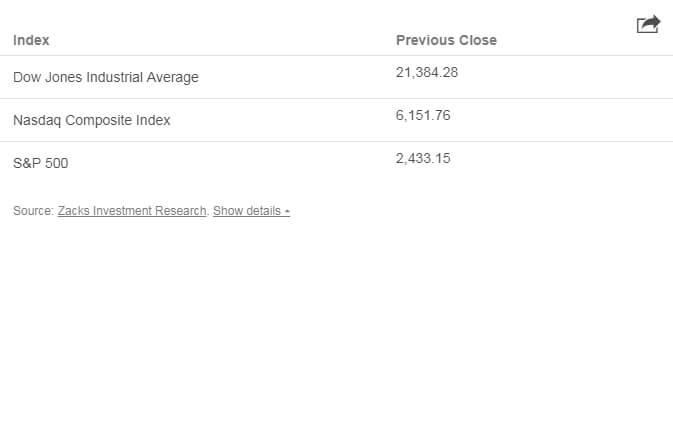Sort by the Index column header
The image size is (673, 425).
coord(31,40)
